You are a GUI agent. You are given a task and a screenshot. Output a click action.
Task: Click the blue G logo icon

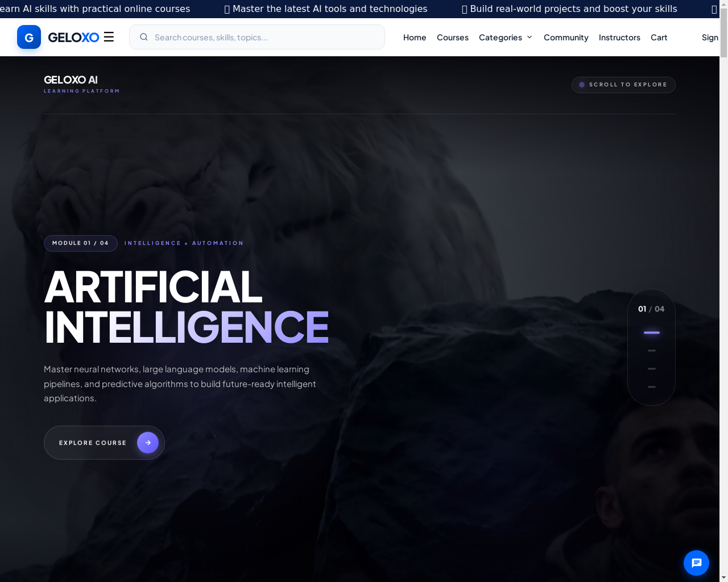(29, 37)
